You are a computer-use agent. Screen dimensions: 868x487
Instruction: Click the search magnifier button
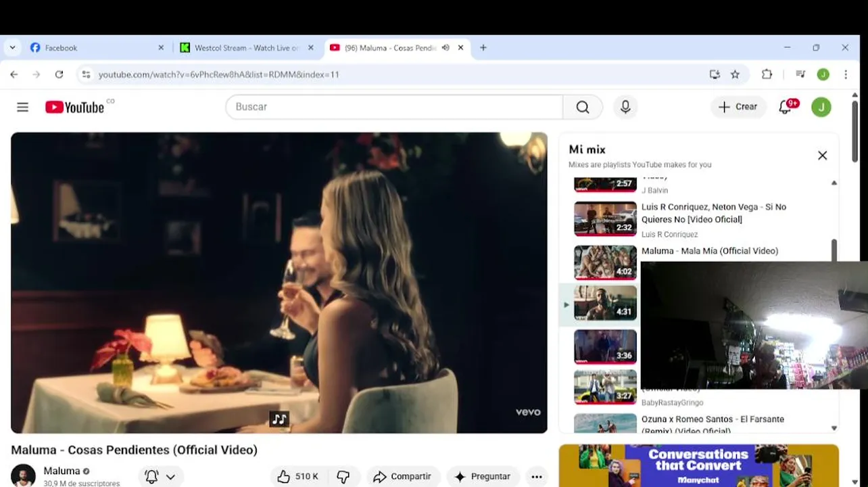583,107
